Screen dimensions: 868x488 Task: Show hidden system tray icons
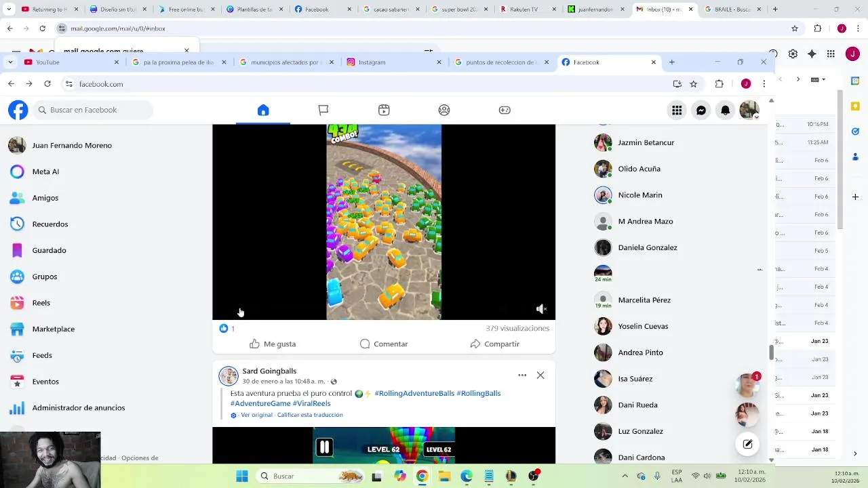coord(625,476)
